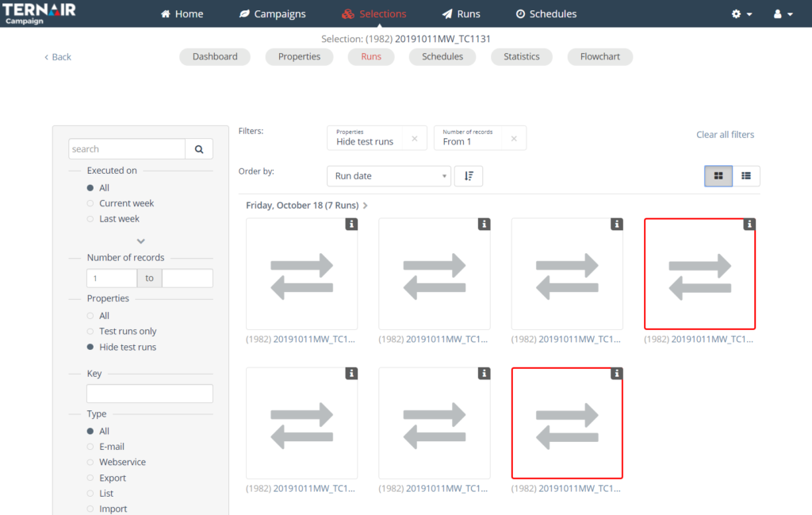Switch to the Runs sub-tab
Image resolution: width=812 pixels, height=515 pixels.
(x=371, y=56)
